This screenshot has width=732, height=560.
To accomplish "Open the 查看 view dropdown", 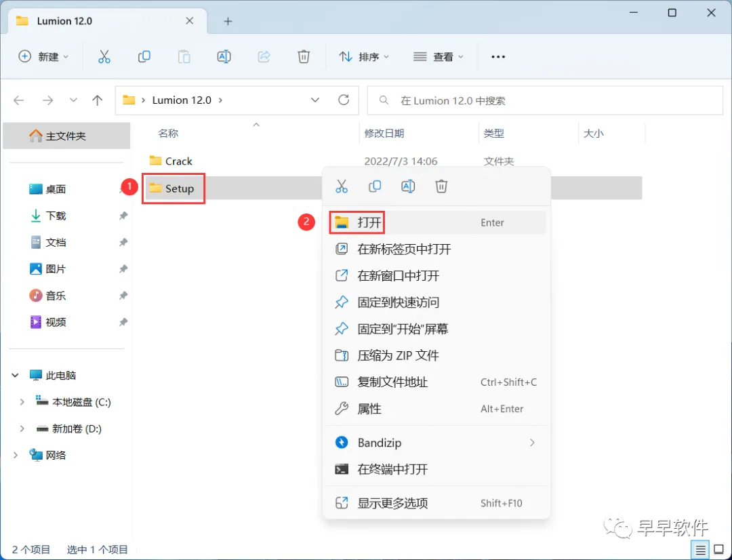I will click(x=438, y=56).
